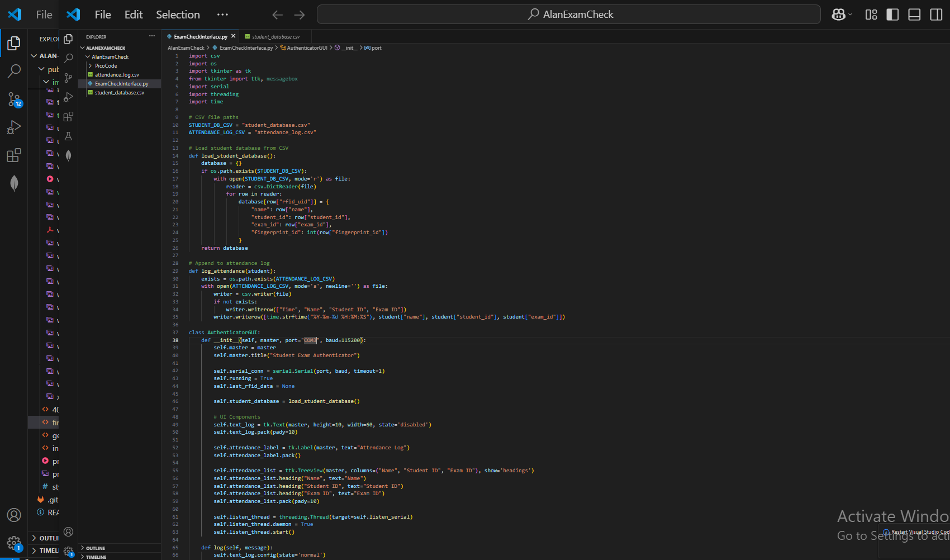Open Explorer icon in the back window
This screenshot has width=950, height=560.
[x=14, y=43]
